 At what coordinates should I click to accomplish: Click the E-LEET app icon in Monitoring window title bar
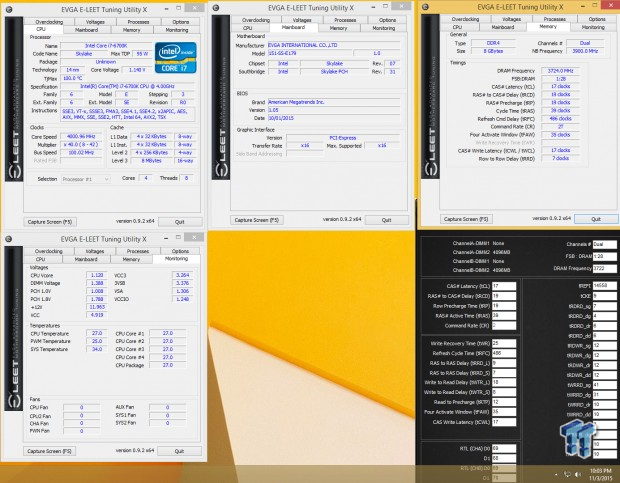tap(9, 239)
